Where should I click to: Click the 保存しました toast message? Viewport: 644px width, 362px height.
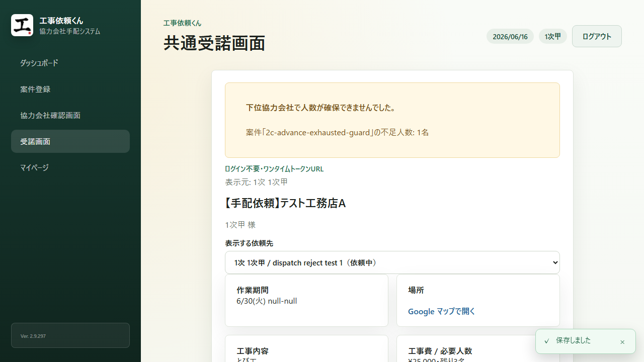coord(573,340)
